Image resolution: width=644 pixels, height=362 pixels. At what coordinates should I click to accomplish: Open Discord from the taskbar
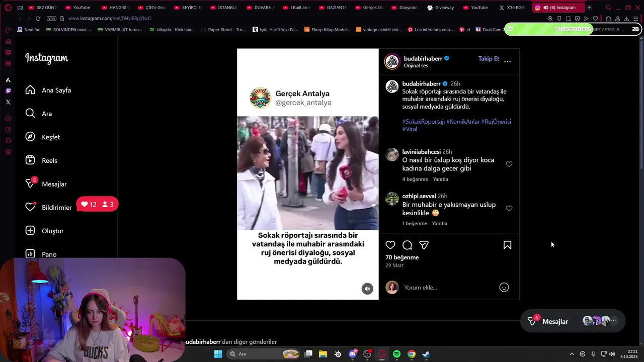pyautogui.click(x=353, y=354)
